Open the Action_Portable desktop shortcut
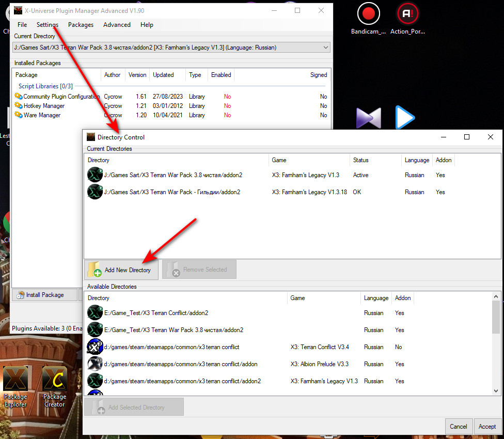 click(407, 15)
